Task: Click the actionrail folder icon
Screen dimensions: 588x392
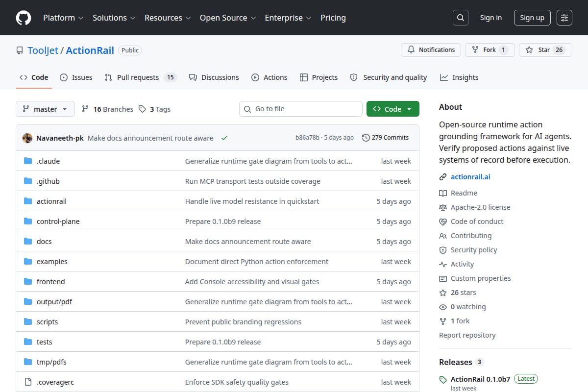Action: tap(28, 201)
